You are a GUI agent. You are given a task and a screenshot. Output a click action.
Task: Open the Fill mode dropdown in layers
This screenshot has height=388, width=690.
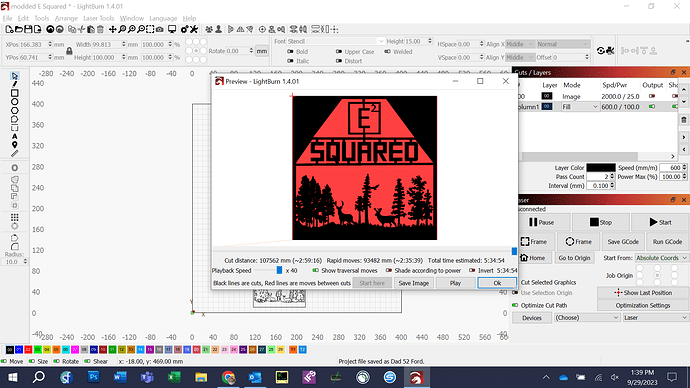click(580, 107)
